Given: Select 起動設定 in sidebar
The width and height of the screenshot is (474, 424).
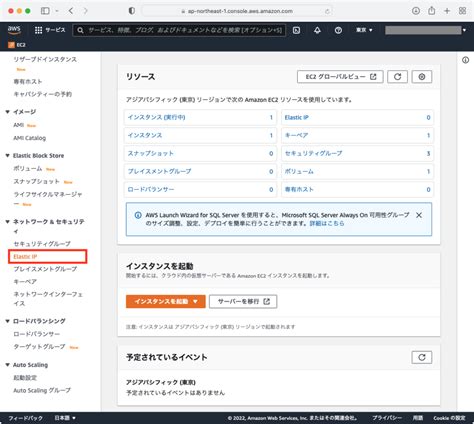Looking at the screenshot, I should (25, 378).
